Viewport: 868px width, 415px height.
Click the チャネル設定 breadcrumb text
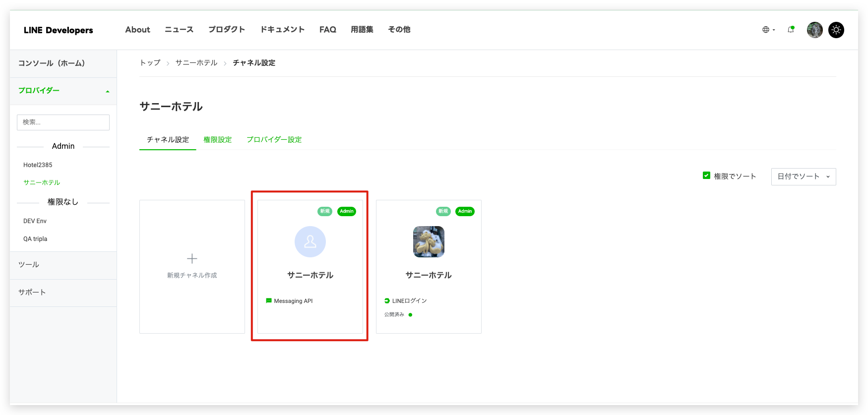click(254, 63)
